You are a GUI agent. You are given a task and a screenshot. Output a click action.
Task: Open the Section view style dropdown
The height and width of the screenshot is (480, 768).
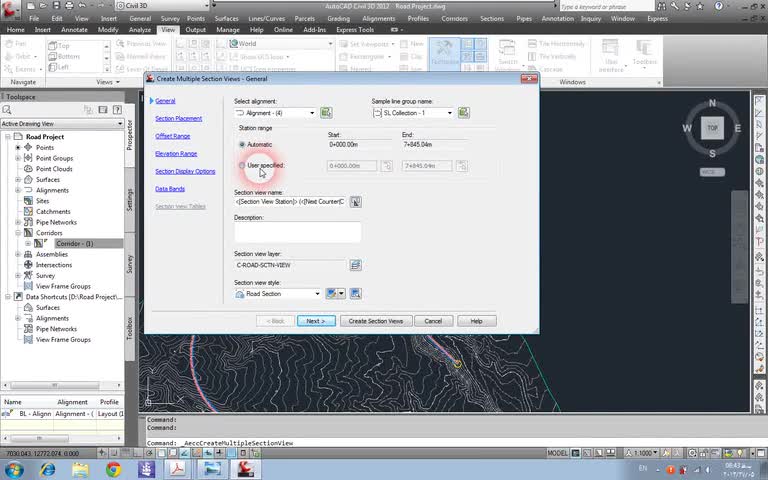coord(317,294)
